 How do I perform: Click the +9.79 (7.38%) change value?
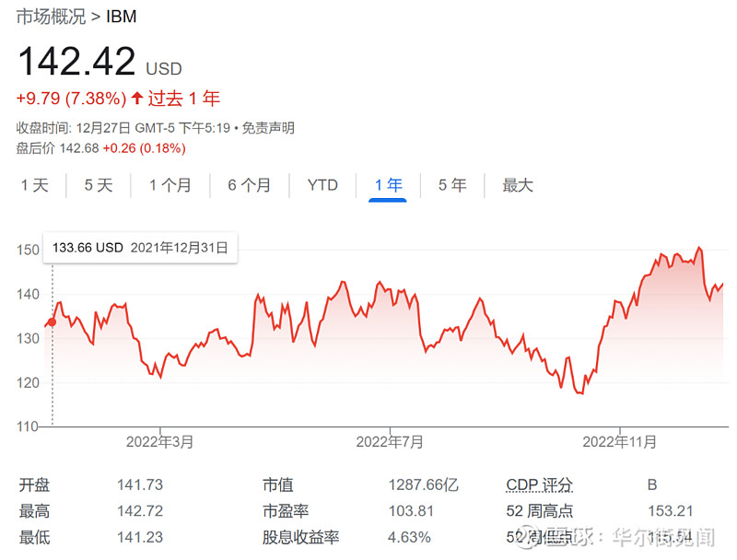tap(72, 99)
